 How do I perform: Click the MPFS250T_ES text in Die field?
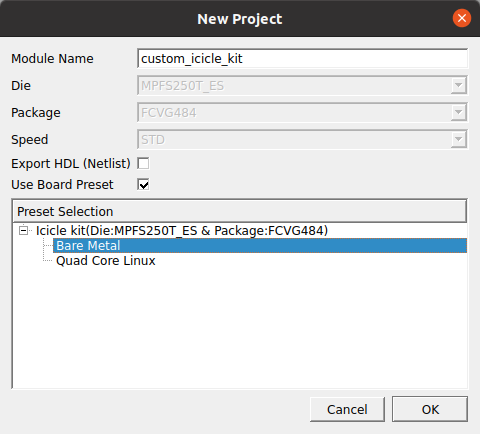click(182, 86)
